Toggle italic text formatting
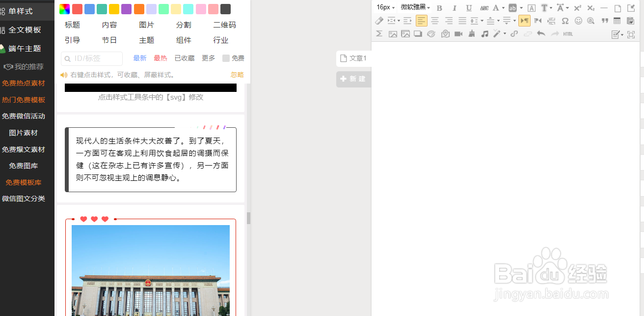This screenshot has width=644, height=316. coord(455,8)
